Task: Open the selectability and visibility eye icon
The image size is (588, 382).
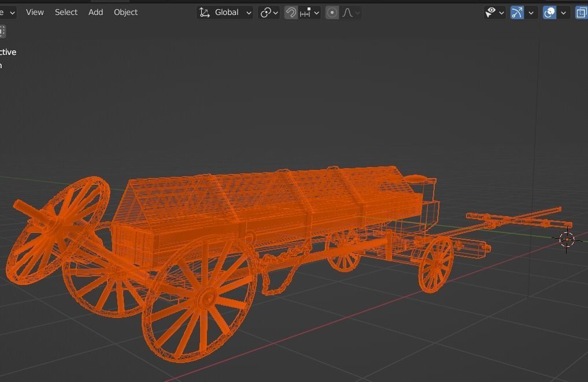Action: point(491,12)
